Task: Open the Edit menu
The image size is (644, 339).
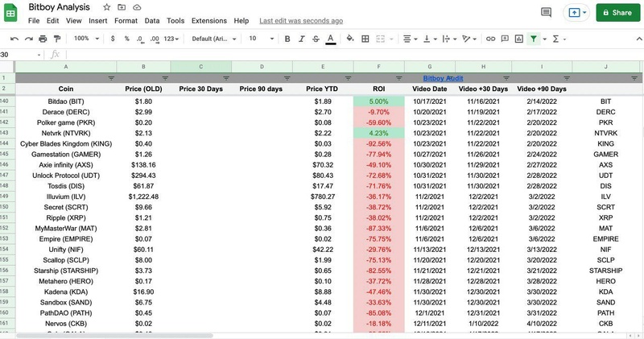Action: point(52,21)
